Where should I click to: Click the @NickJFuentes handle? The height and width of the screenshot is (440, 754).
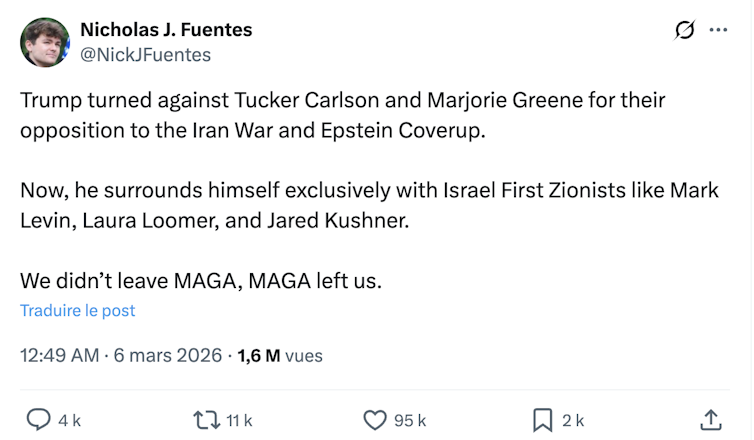click(x=145, y=55)
